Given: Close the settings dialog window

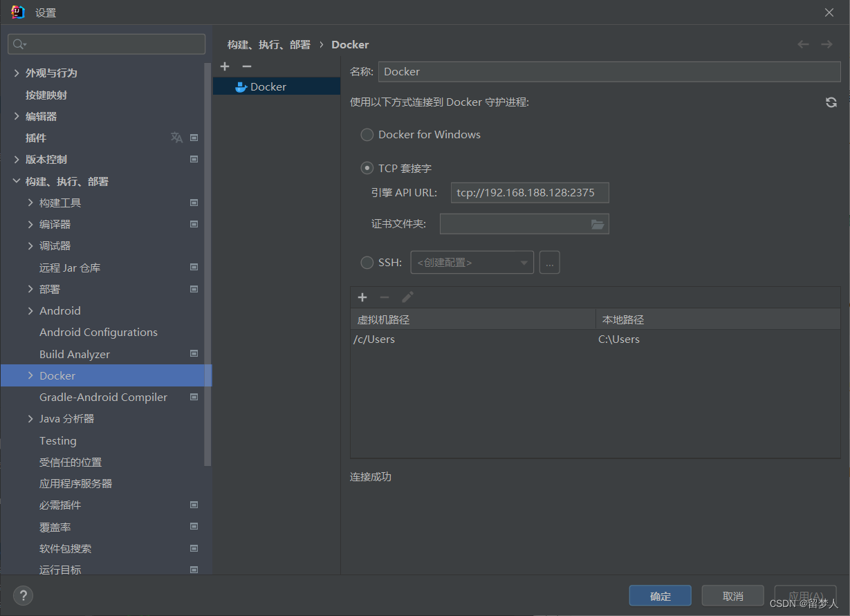Looking at the screenshot, I should [829, 12].
